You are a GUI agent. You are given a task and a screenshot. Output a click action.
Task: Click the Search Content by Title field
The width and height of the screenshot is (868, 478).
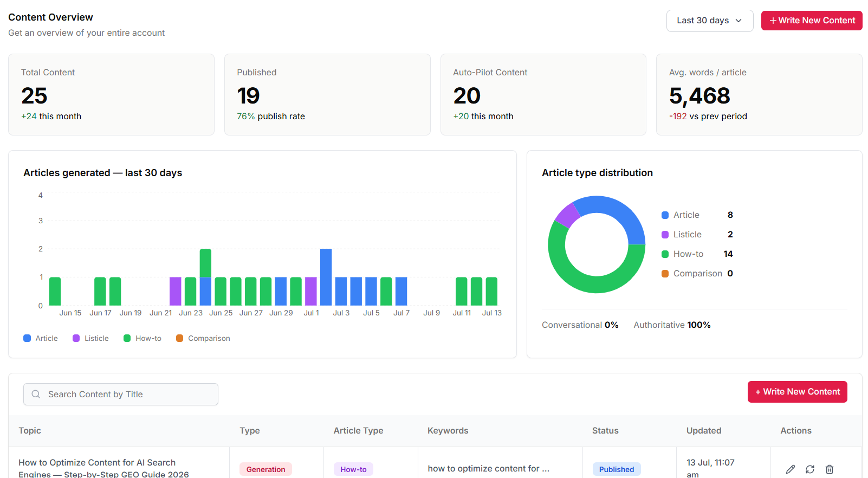(121, 395)
